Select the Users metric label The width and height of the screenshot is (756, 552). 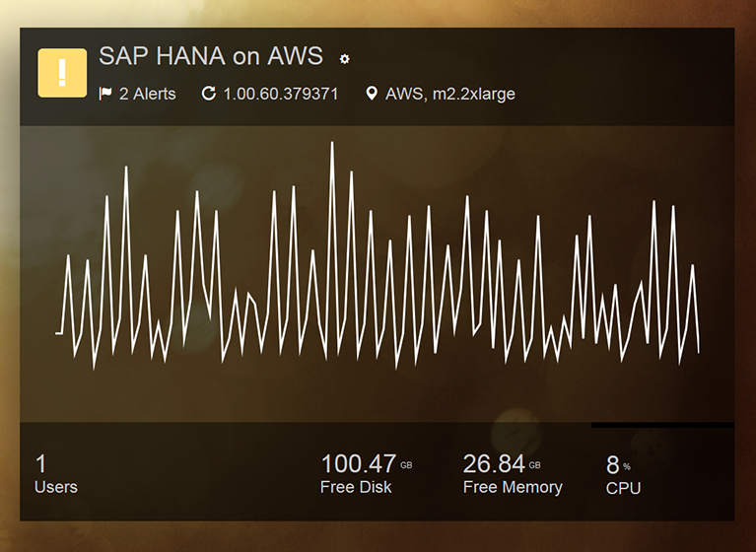click(x=55, y=487)
